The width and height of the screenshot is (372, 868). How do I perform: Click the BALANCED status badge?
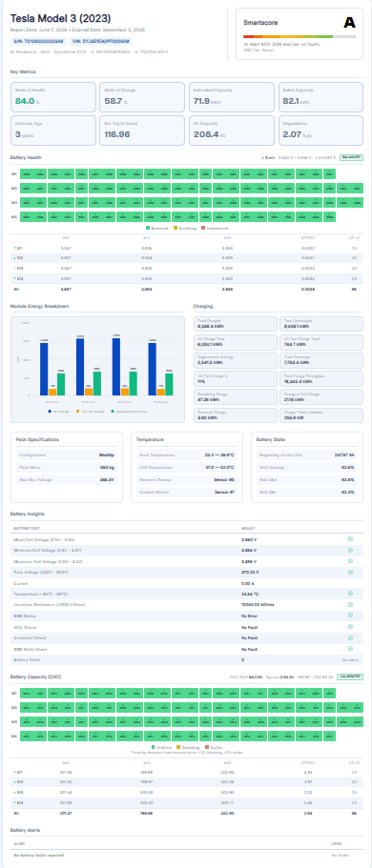click(351, 158)
